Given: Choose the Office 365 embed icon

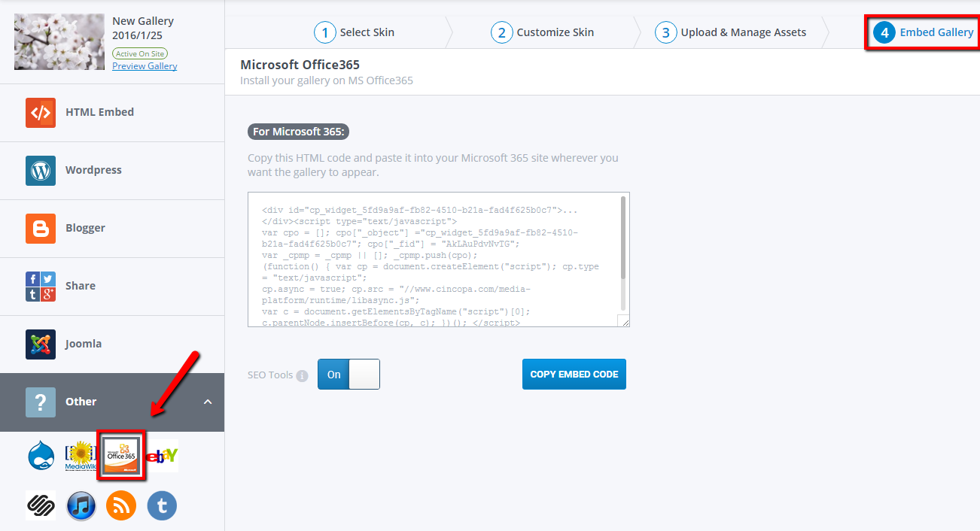Looking at the screenshot, I should click(121, 456).
